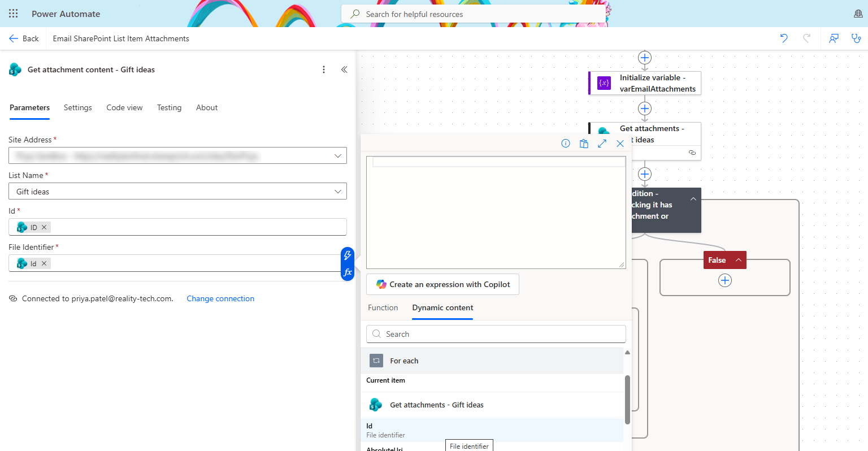This screenshot has width=868, height=451.
Task: Collapse the False branch chevron
Action: pyautogui.click(x=738, y=260)
